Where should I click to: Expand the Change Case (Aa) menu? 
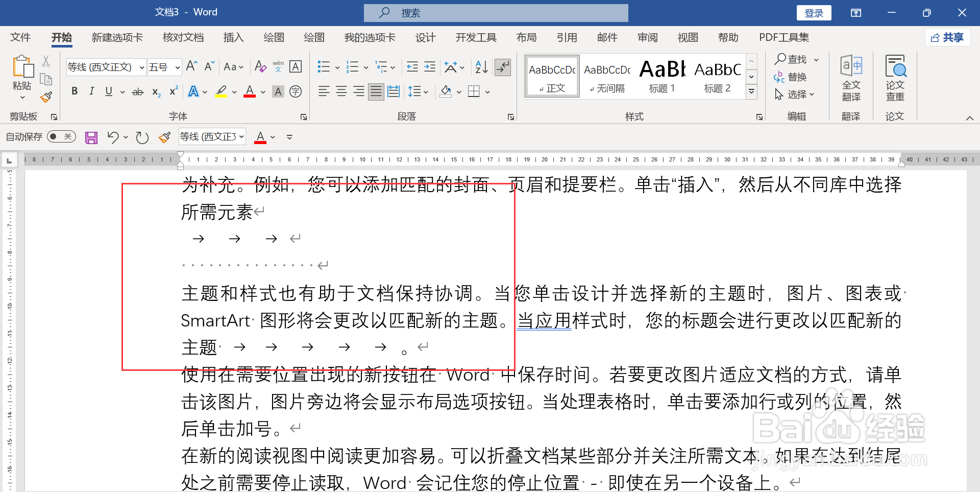(x=233, y=67)
